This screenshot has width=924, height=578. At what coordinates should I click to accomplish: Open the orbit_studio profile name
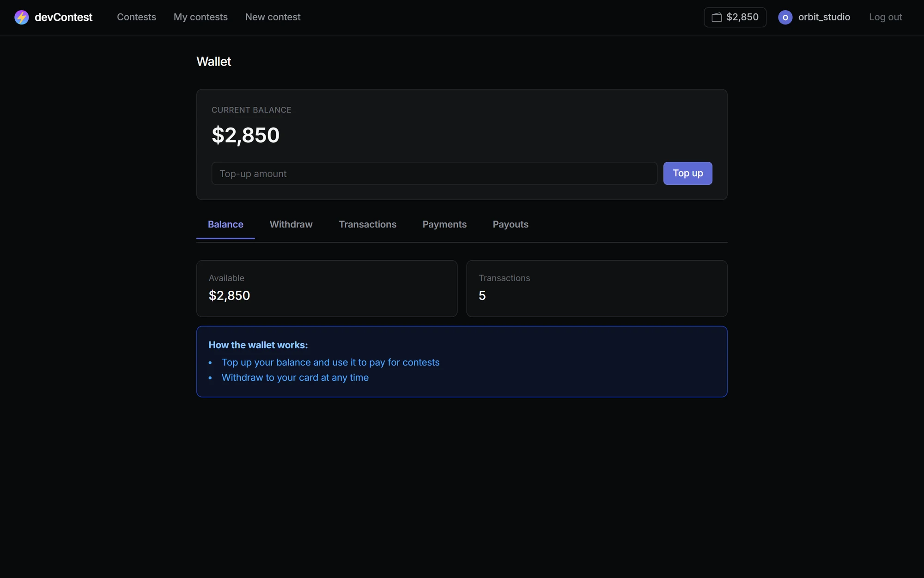(x=824, y=17)
